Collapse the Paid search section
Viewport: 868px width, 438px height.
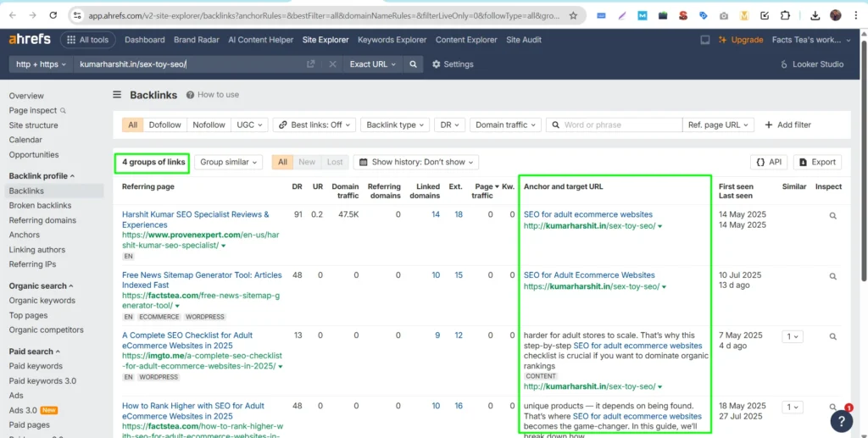pos(35,352)
